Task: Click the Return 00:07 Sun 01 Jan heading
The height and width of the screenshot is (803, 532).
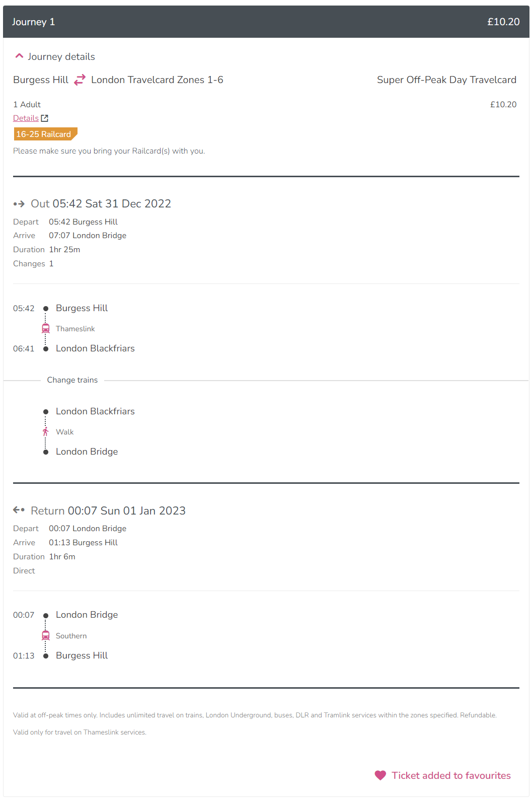Action: click(108, 510)
